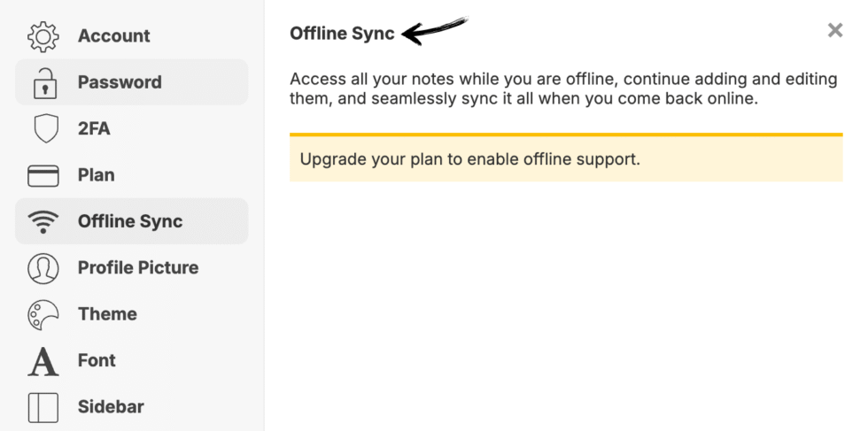Open the Font settings label
868x431 pixels.
[97, 360]
